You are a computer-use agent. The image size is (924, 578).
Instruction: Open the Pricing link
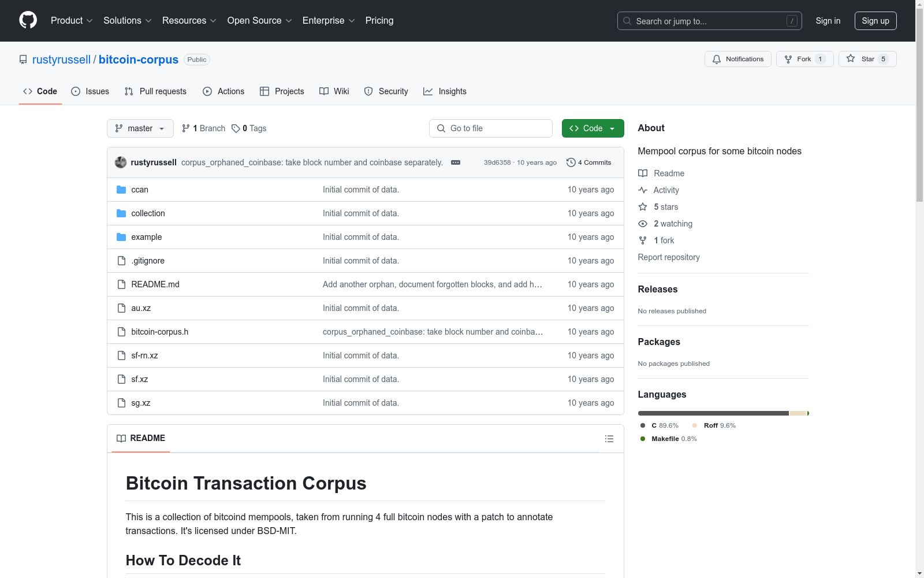pos(379,21)
